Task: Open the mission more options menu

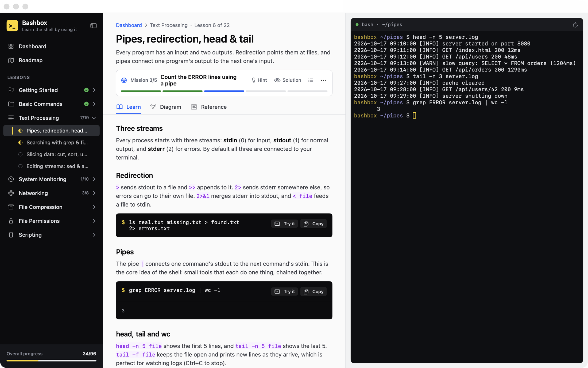Action: [323, 80]
